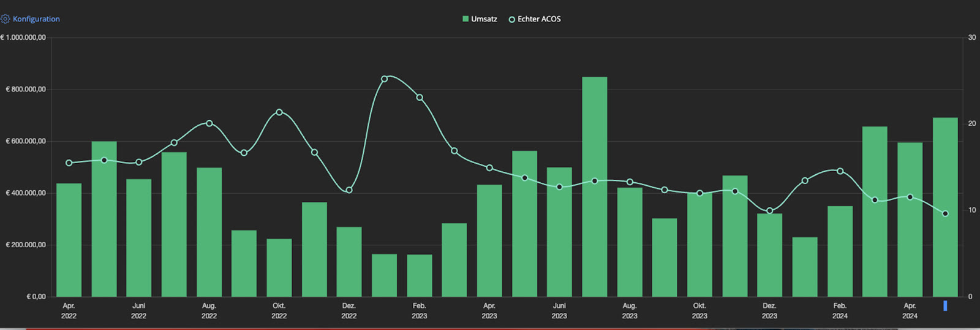This screenshot has height=330, width=980.
Task: Click the Okt. 2023 x-axis label
Action: (x=699, y=311)
